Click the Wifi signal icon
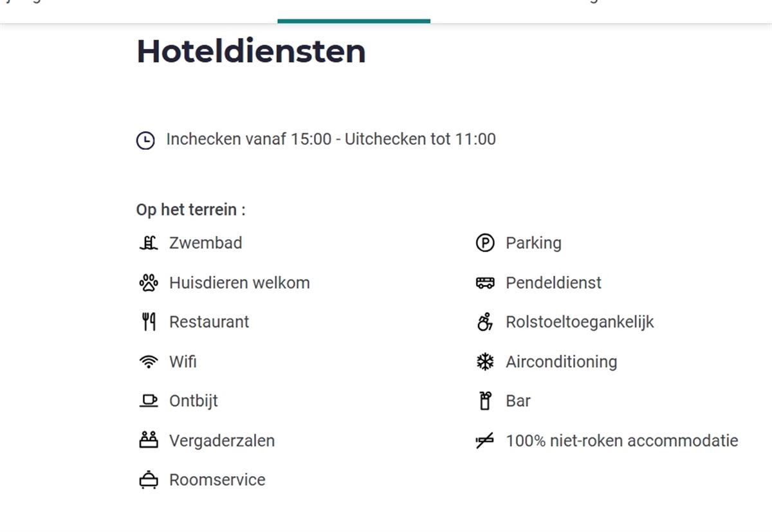Image resolution: width=772 pixels, height=532 pixels. 149,362
